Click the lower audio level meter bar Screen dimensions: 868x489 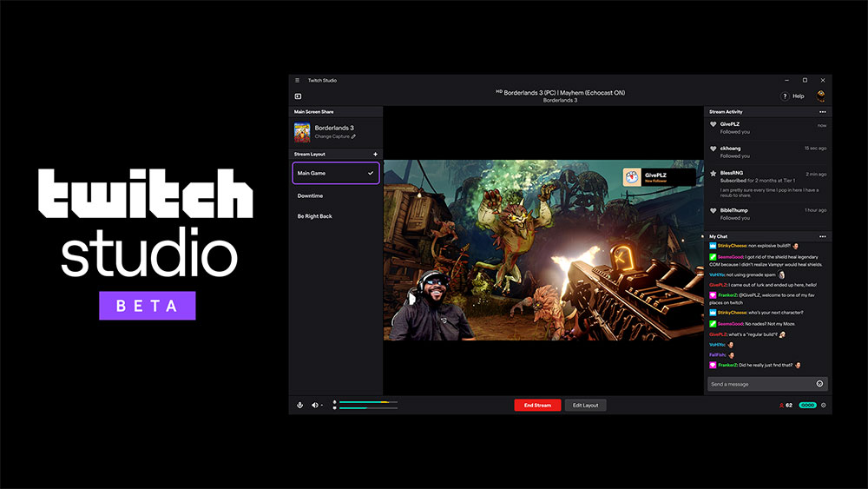tap(368, 408)
